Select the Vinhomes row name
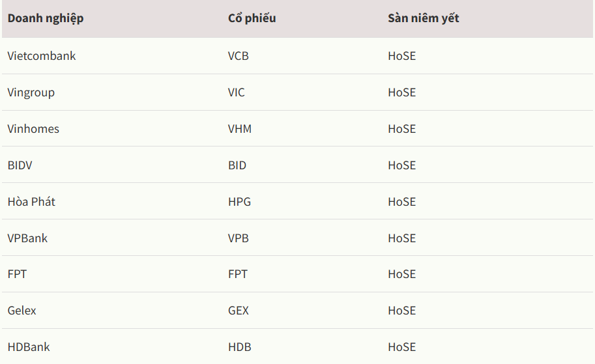The image size is (595, 364). click(x=33, y=128)
